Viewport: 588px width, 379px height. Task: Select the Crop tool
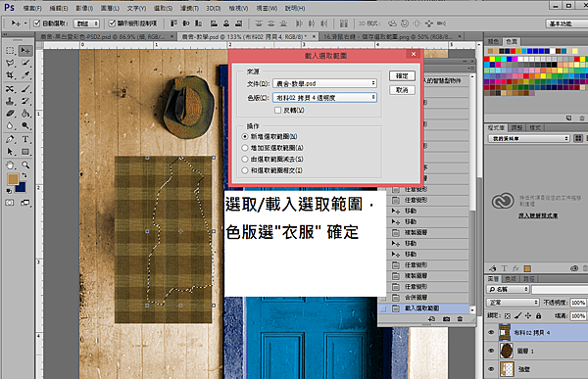[10, 75]
